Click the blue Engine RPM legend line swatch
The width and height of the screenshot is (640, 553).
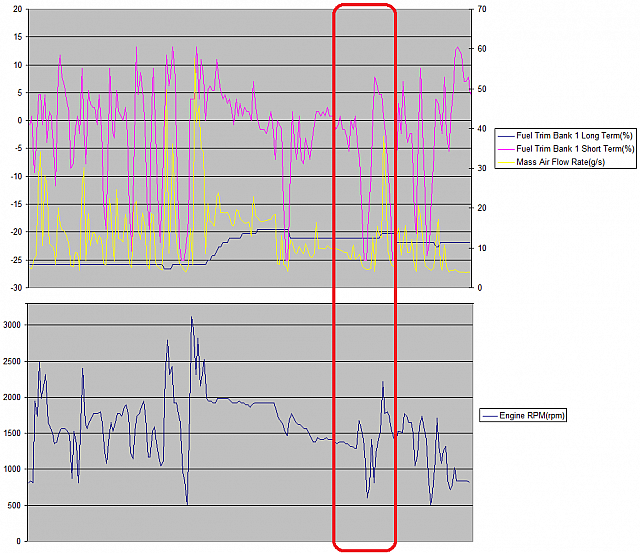[490, 414]
